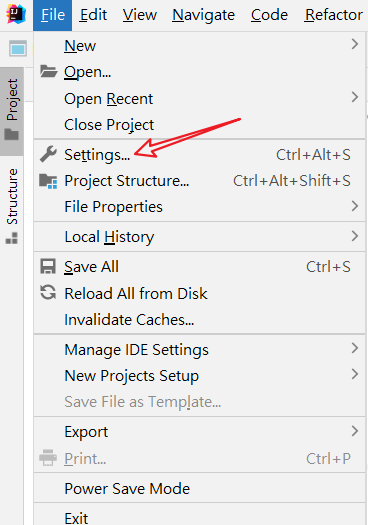Expand the Open Recent submenu
Viewport: 368px width, 525px height.
pos(200,99)
